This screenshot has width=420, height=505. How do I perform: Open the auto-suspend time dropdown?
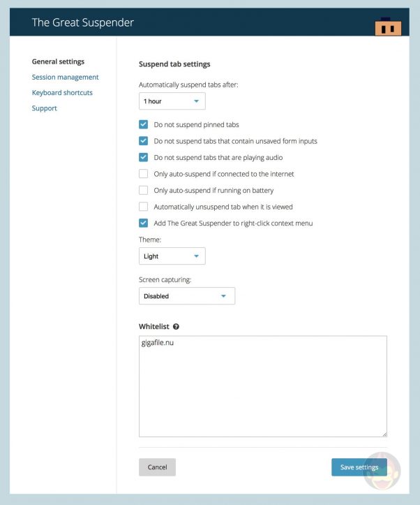pyautogui.click(x=172, y=101)
